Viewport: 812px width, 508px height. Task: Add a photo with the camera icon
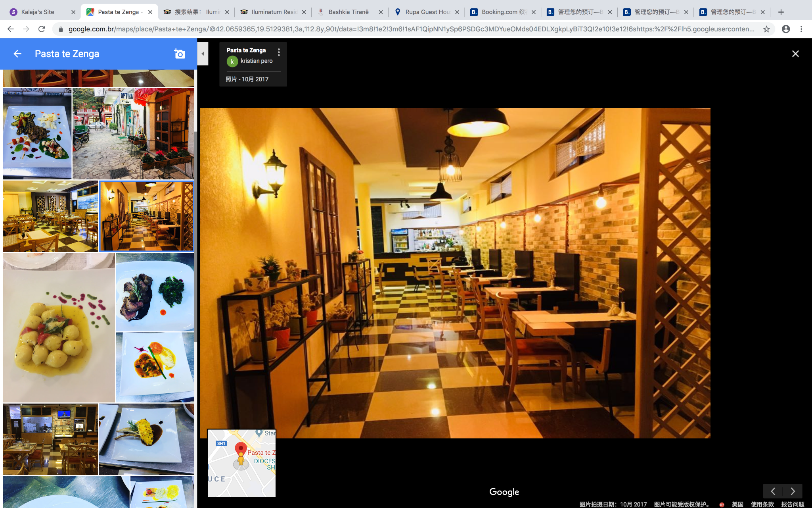180,54
